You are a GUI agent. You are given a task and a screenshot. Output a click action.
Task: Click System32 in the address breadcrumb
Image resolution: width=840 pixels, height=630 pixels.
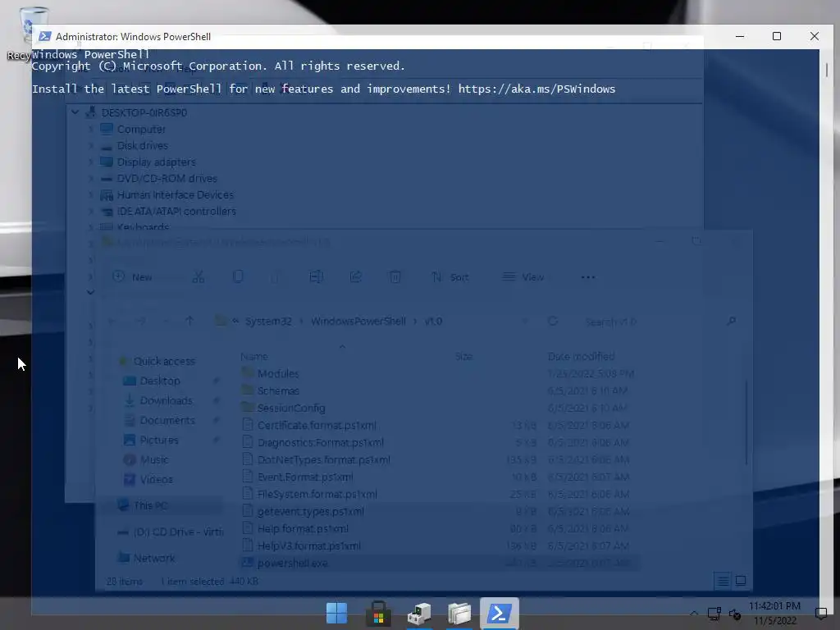[268, 322]
